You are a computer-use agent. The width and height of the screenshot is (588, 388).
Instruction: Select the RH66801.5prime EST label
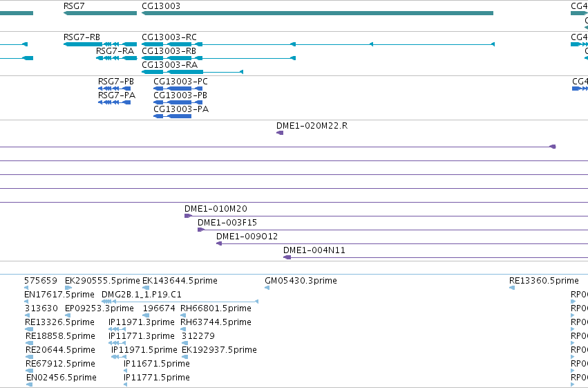[216, 308]
